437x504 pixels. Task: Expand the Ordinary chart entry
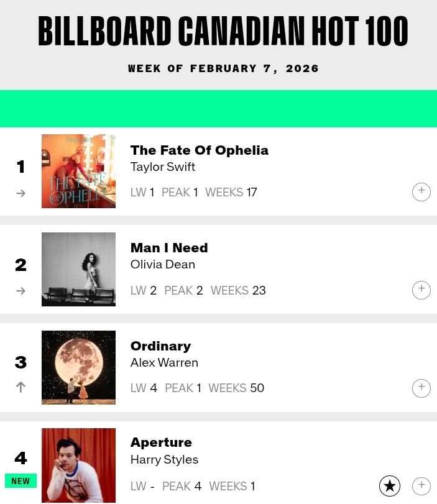tap(421, 388)
